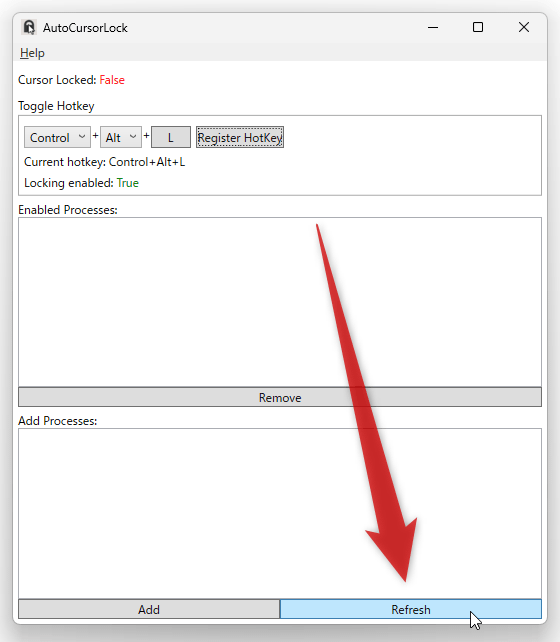Click the Add button
The width and height of the screenshot is (560, 642).
(149, 609)
